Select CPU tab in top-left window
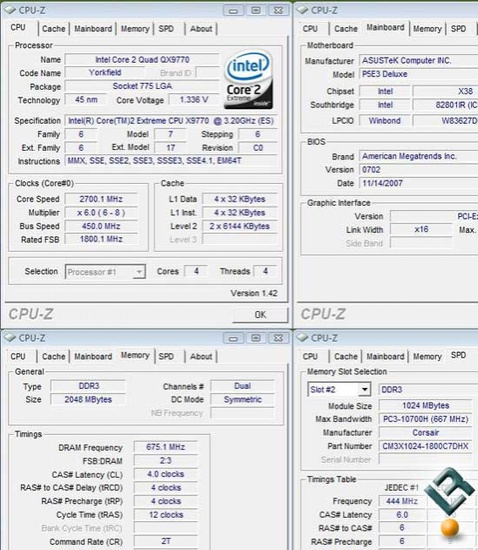Image resolution: width=478 pixels, height=550 pixels. pyautogui.click(x=18, y=27)
